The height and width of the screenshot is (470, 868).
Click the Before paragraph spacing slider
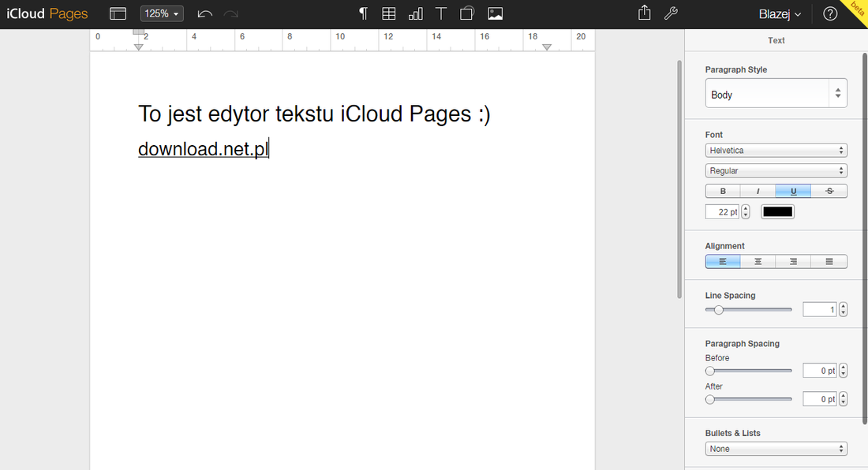click(x=748, y=371)
